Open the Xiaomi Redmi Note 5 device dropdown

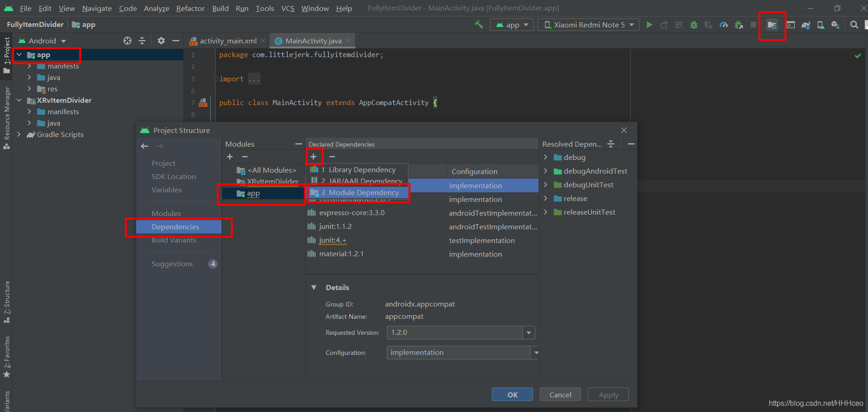point(589,25)
